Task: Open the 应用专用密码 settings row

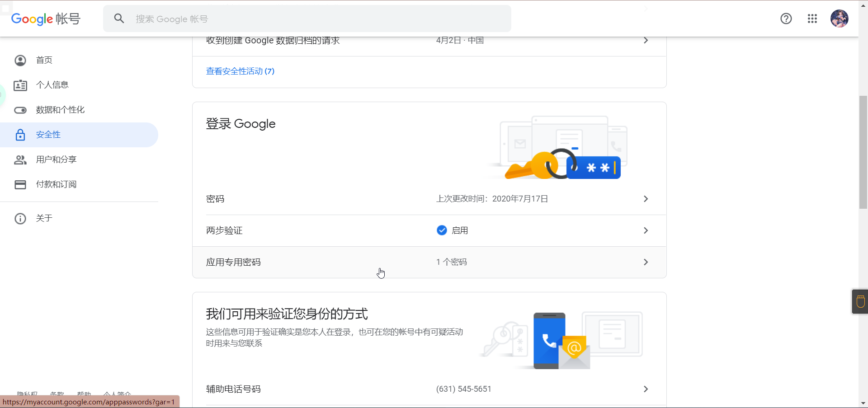Action: click(x=429, y=262)
